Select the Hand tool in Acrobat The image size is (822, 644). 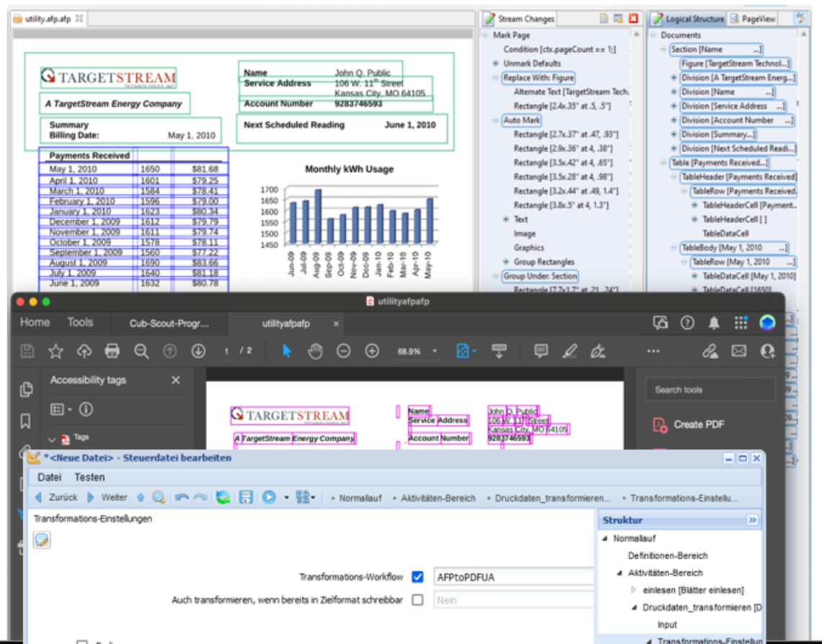coord(315,351)
